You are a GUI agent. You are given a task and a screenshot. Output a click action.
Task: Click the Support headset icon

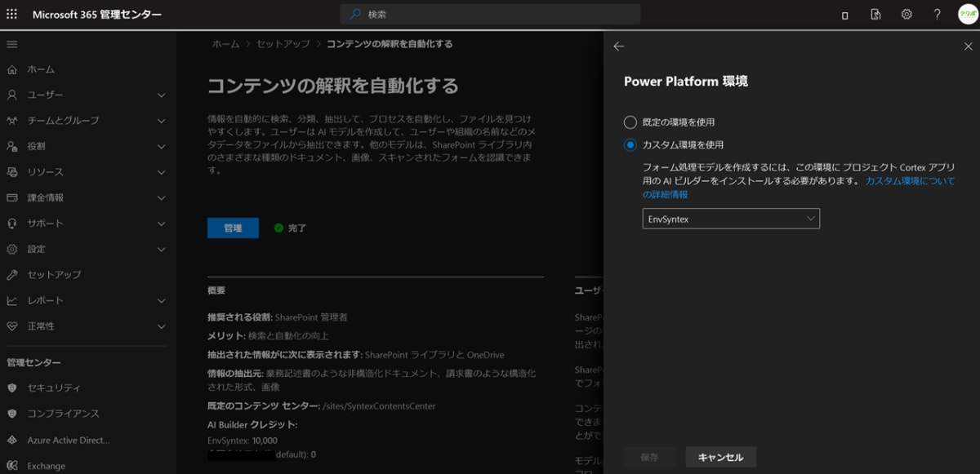tap(11, 224)
